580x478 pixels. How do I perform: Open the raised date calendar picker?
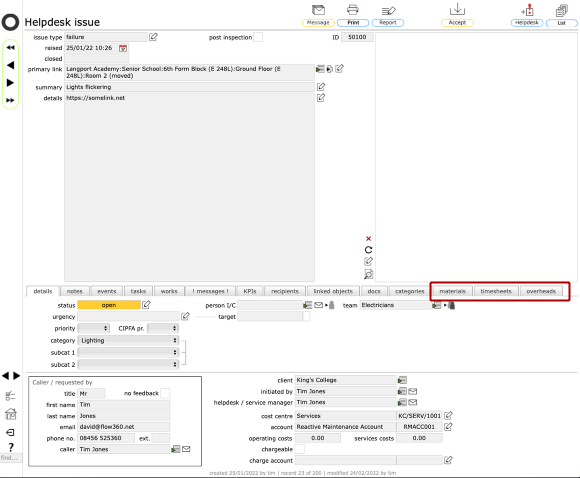pyautogui.click(x=123, y=48)
